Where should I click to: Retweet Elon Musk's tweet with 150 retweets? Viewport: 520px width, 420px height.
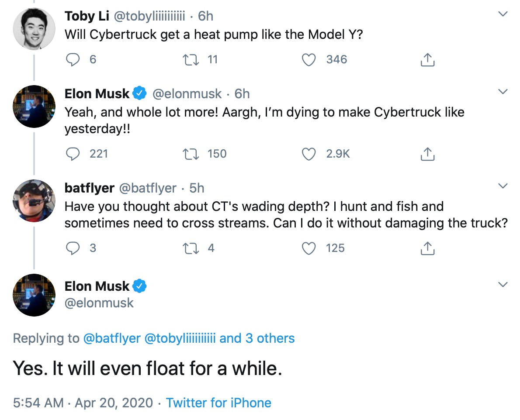pos(191,154)
